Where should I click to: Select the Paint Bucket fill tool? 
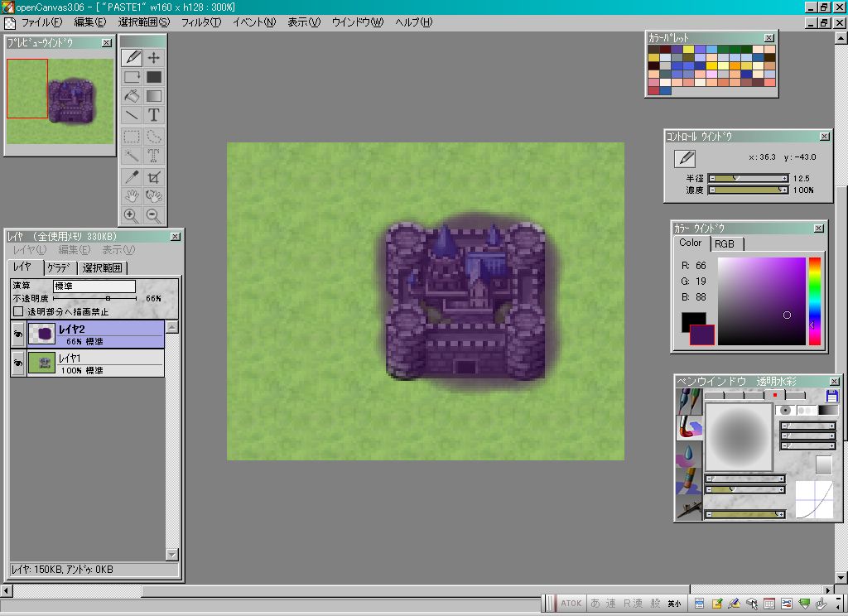132,96
